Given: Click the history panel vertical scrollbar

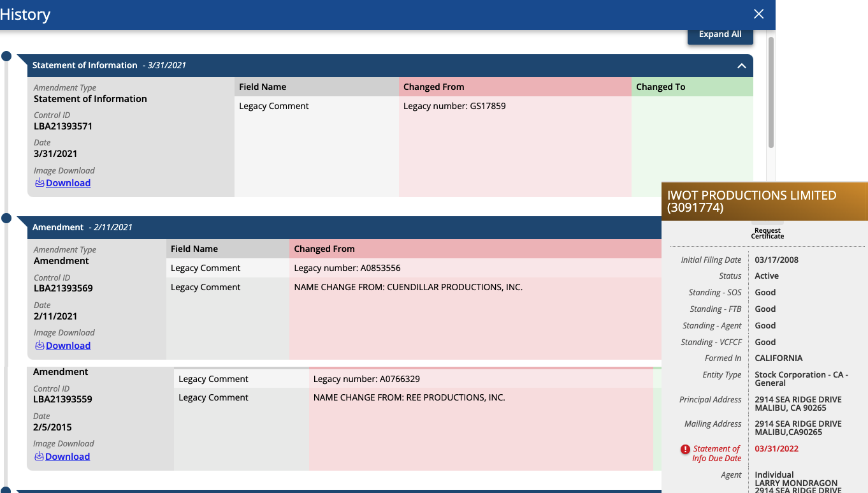Looking at the screenshot, I should coord(770,92).
